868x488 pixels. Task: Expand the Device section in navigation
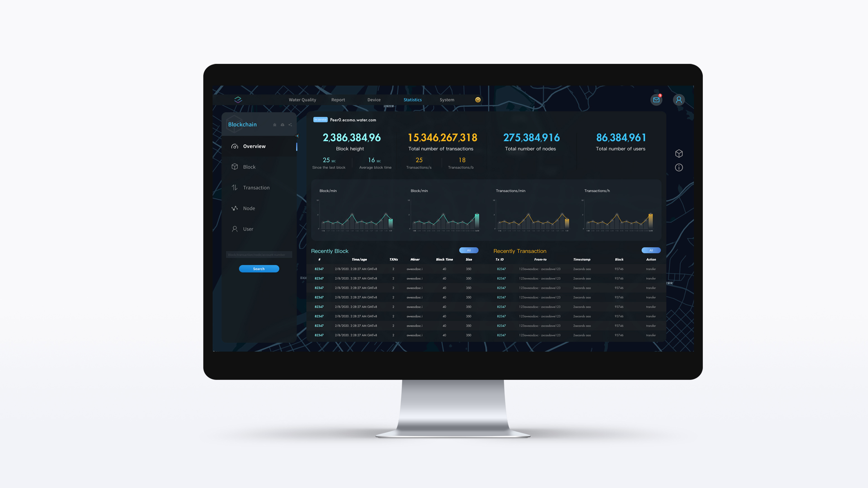click(373, 100)
